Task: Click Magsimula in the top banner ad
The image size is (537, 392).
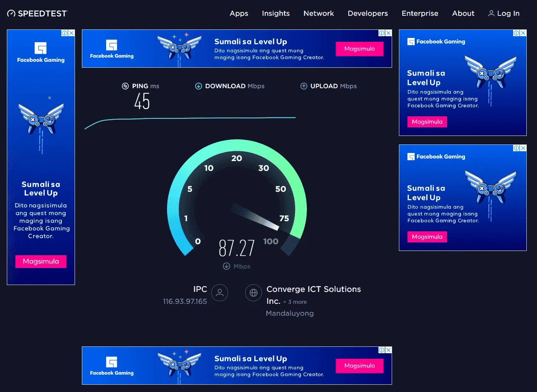Action: point(360,49)
